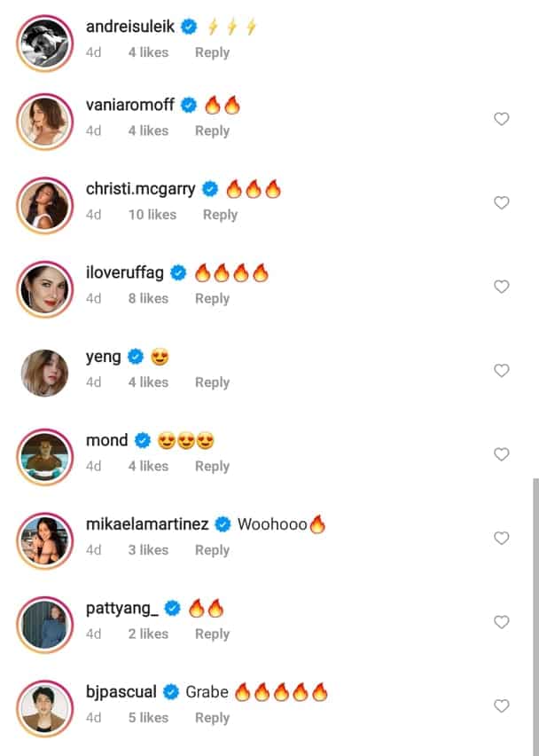The width and height of the screenshot is (539, 756).
Task: Click the vertical scrollbar on the right edge
Action: point(535,612)
